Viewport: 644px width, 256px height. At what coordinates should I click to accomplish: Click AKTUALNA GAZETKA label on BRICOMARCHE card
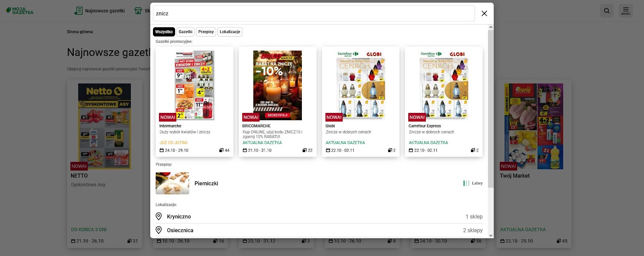262,143
